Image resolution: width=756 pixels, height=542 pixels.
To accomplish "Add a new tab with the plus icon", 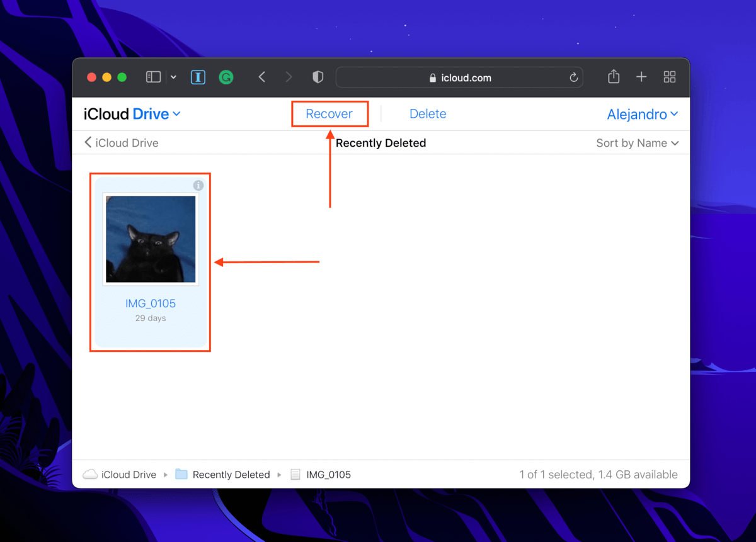I will coord(641,77).
